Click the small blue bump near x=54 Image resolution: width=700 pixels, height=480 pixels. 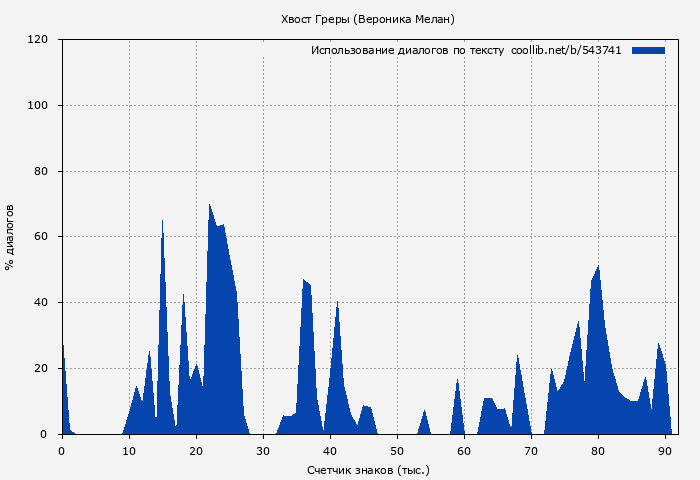pos(424,418)
